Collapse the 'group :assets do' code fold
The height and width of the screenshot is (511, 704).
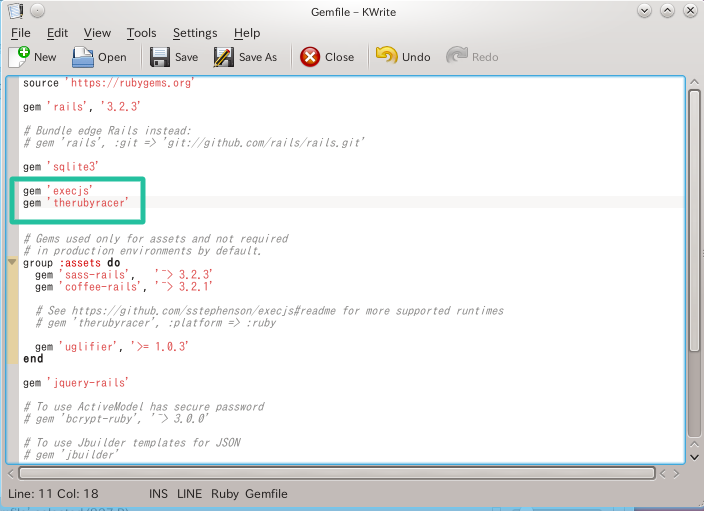coord(12,262)
